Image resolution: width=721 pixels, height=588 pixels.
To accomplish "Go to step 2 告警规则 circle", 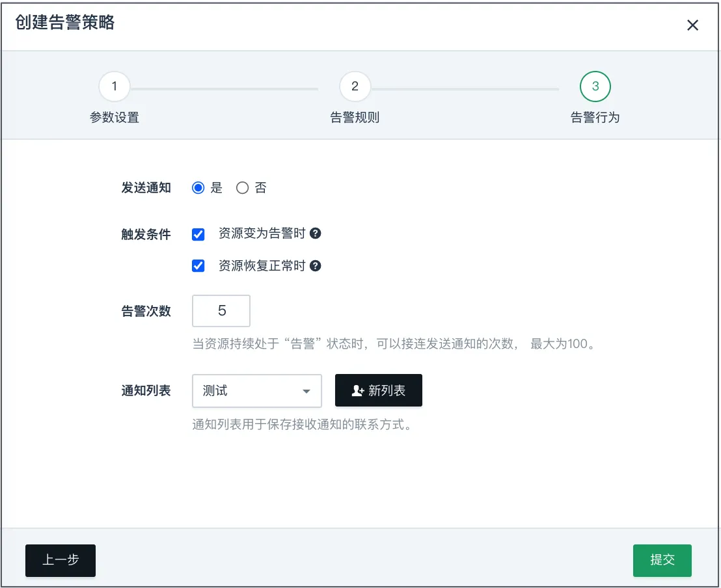I will [355, 87].
